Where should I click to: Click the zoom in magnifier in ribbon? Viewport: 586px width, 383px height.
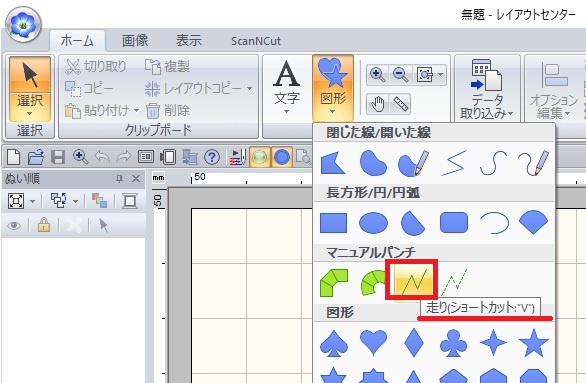click(378, 75)
